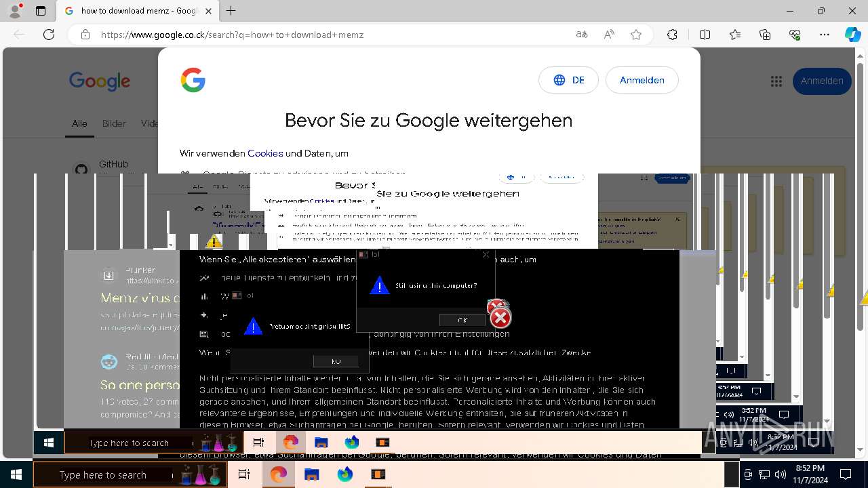Open the translate page icon in address bar
868x488 pixels.
pyautogui.click(x=581, y=35)
